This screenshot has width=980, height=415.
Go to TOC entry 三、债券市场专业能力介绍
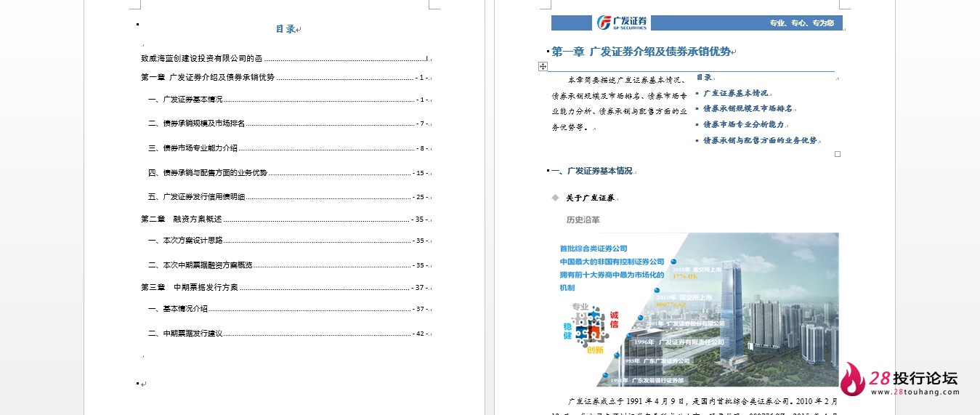pos(290,148)
